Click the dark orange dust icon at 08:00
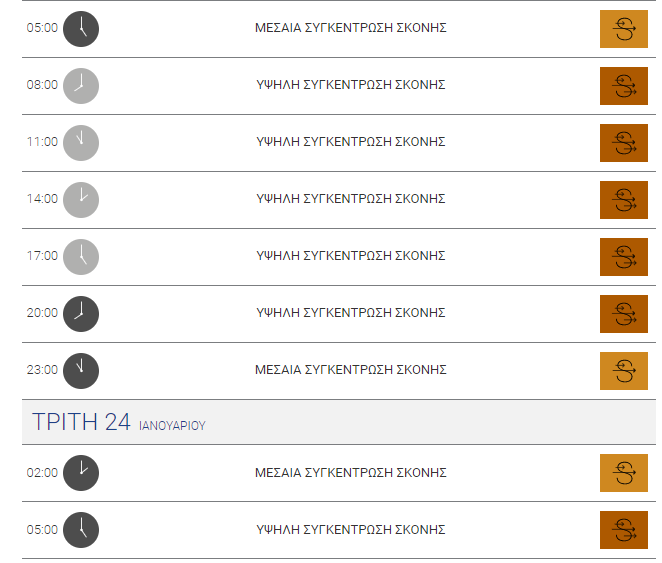The image size is (662, 563). click(624, 86)
